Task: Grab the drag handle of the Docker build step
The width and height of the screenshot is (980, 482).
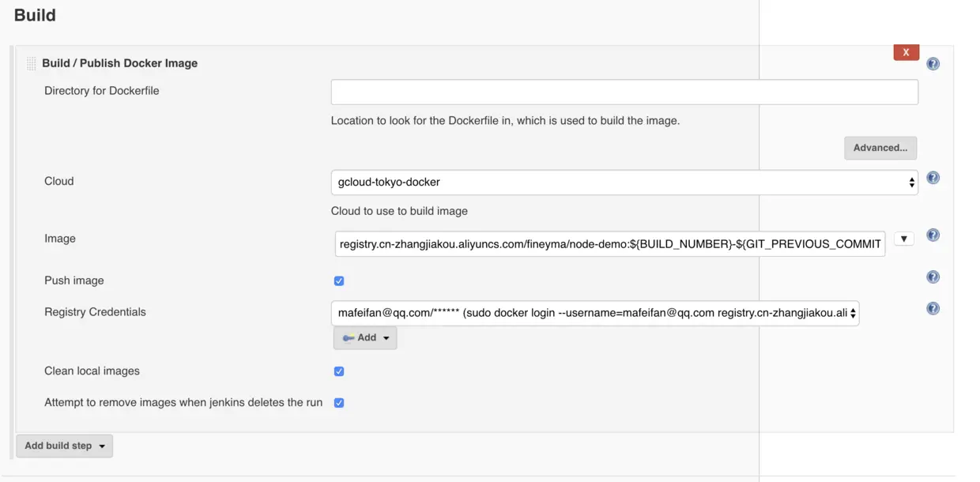Action: pos(31,63)
